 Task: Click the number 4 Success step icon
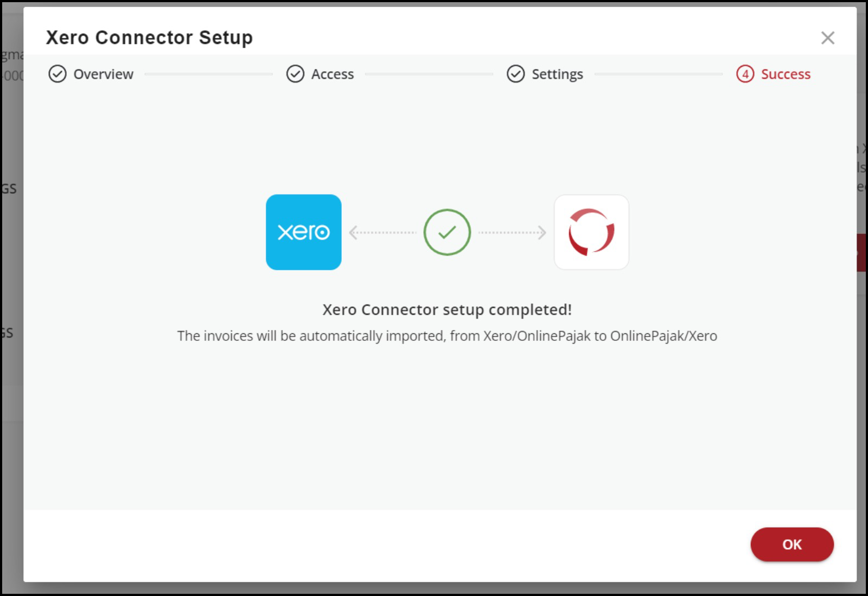click(745, 74)
